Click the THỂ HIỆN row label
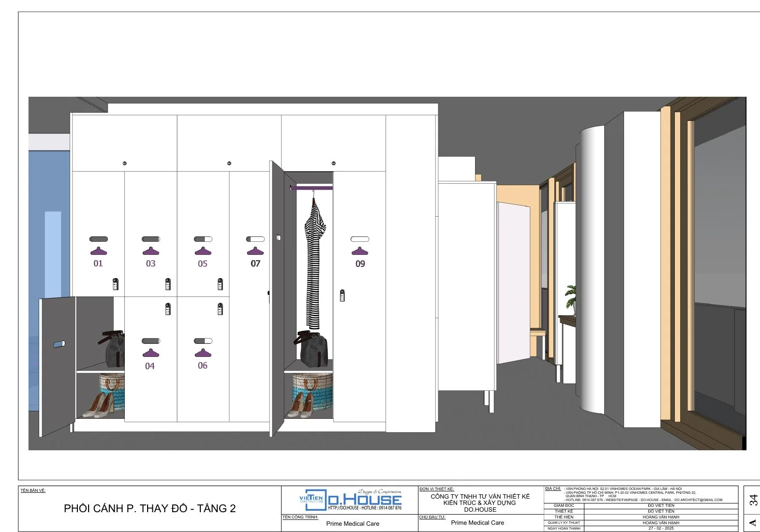 564,517
